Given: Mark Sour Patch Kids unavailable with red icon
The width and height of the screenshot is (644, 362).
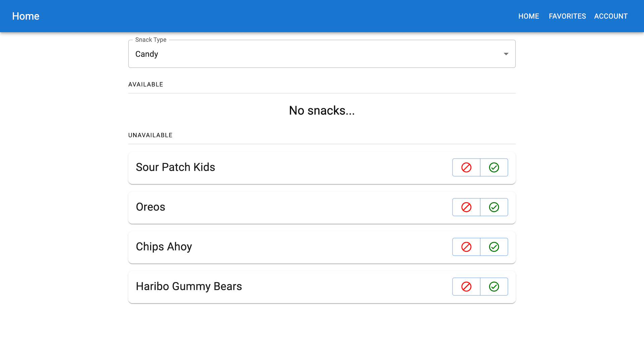Looking at the screenshot, I should (466, 167).
